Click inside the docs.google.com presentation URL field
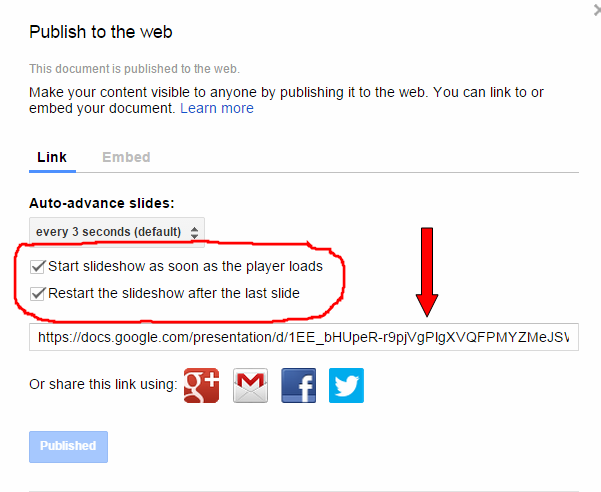The image size is (601, 492). point(304,337)
